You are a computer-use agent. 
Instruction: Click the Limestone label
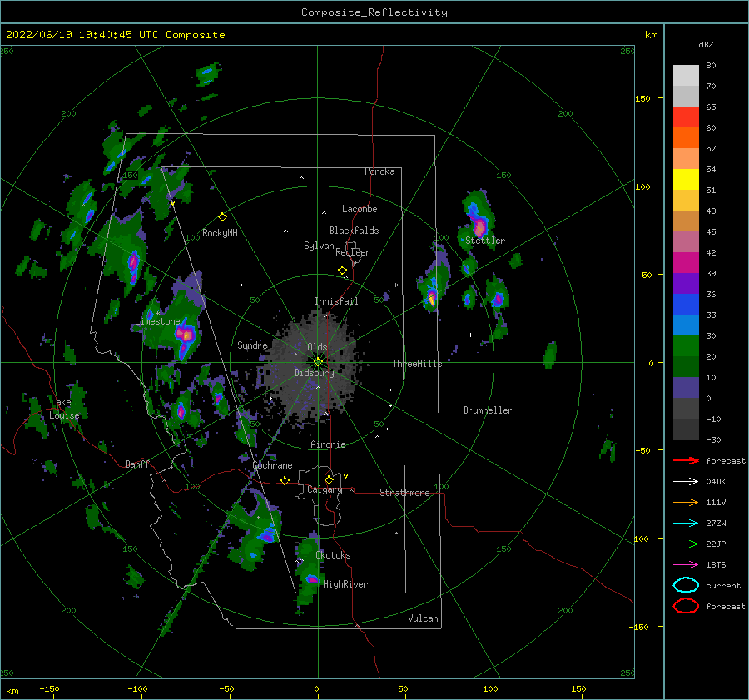pos(157,321)
